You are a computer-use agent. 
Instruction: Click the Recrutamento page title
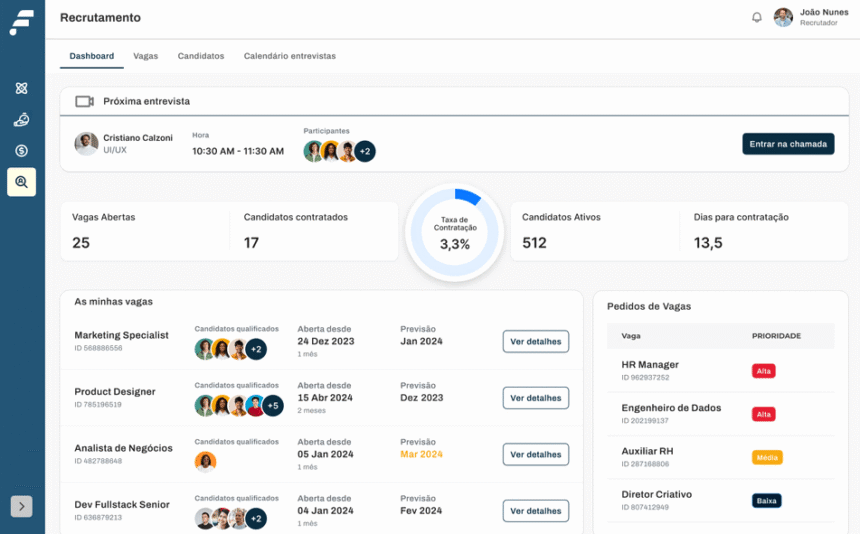tap(100, 18)
